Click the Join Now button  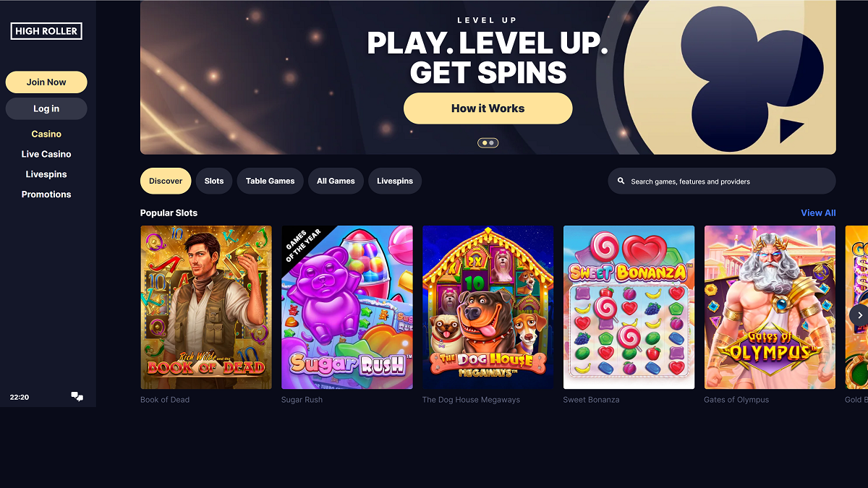point(46,82)
